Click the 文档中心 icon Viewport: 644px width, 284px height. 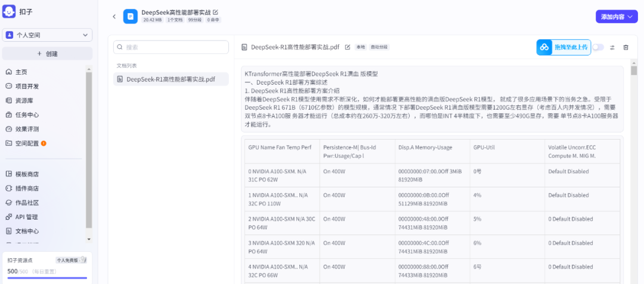coord(8,231)
